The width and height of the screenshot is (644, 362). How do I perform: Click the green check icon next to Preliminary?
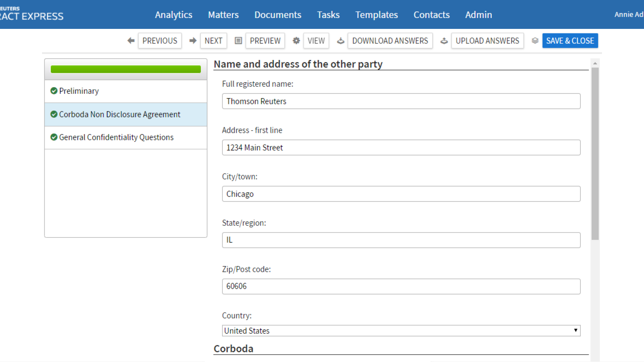(x=54, y=91)
